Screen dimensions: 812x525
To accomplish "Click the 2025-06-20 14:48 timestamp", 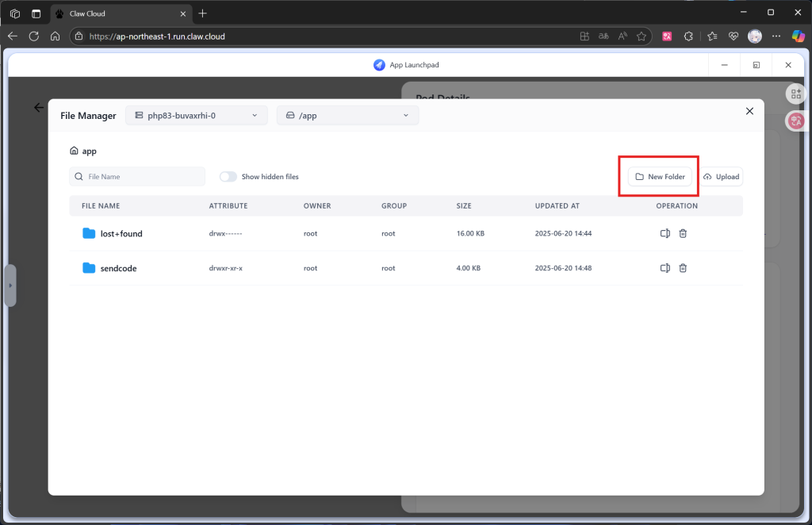I will pyautogui.click(x=564, y=268).
